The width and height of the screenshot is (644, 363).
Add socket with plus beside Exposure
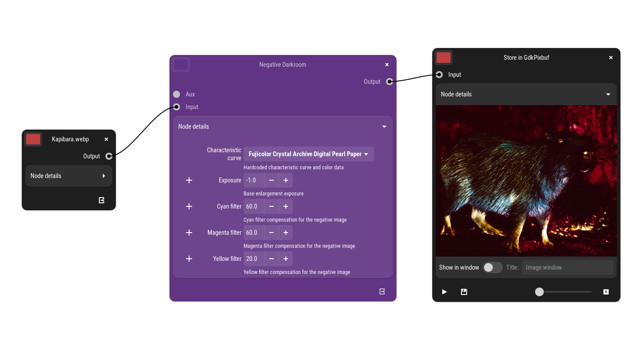(x=189, y=180)
